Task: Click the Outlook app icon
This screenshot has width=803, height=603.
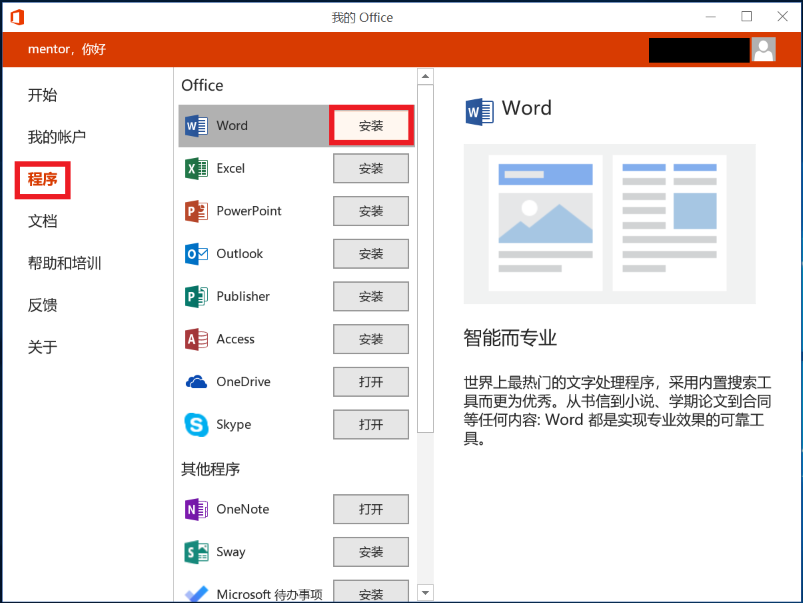Action: tap(196, 254)
